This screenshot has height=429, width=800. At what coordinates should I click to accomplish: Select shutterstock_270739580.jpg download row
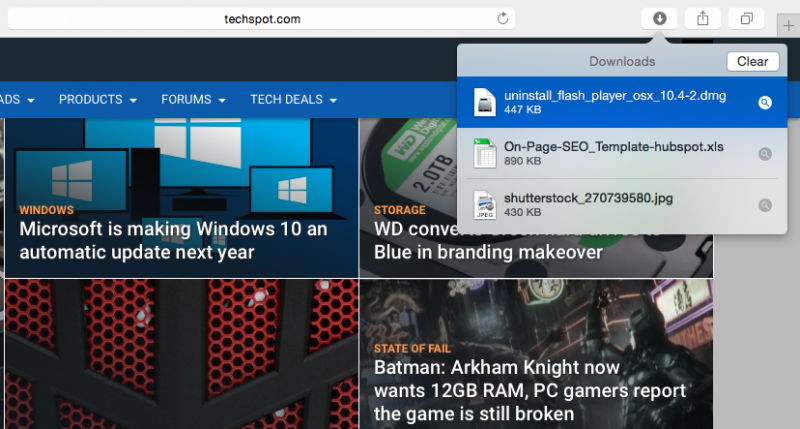pyautogui.click(x=622, y=205)
